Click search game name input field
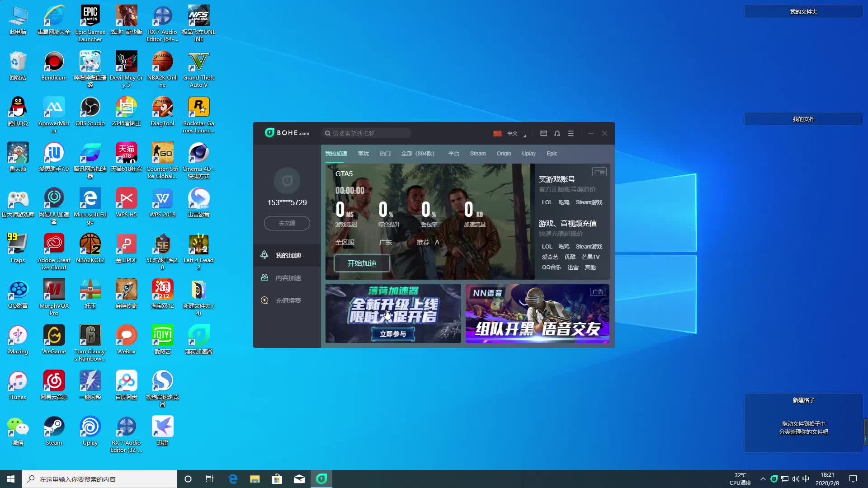The image size is (868, 488). point(367,132)
